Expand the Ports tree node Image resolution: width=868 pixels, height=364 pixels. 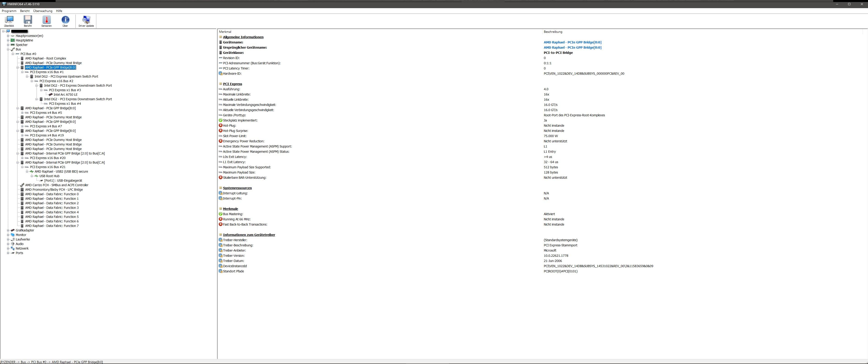click(x=8, y=253)
